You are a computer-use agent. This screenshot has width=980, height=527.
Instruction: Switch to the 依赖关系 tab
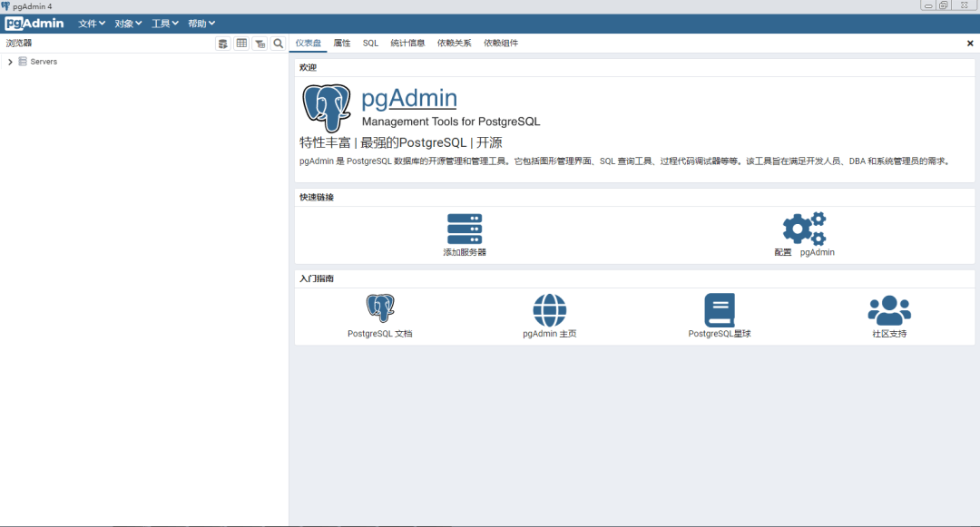(455, 43)
